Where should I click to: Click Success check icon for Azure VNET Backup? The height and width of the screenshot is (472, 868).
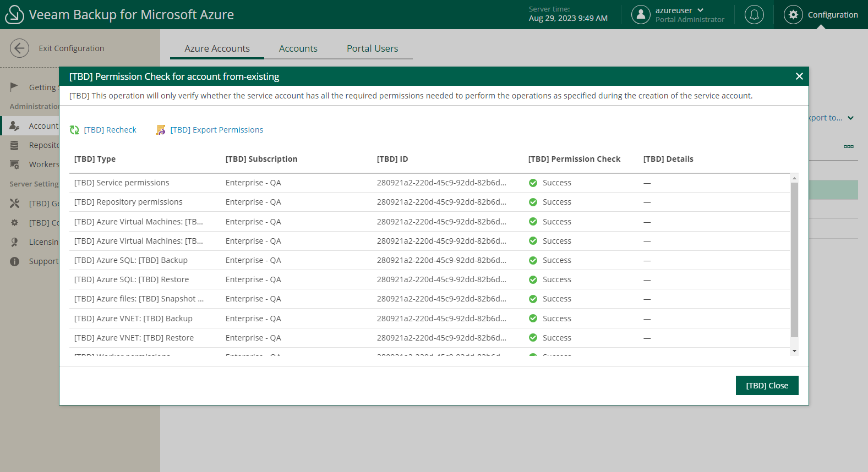[533, 319]
